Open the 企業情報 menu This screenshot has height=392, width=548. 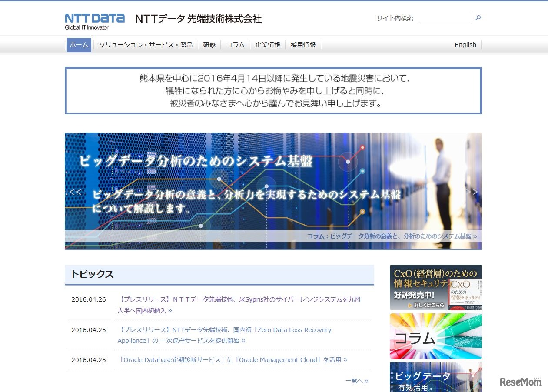268,44
